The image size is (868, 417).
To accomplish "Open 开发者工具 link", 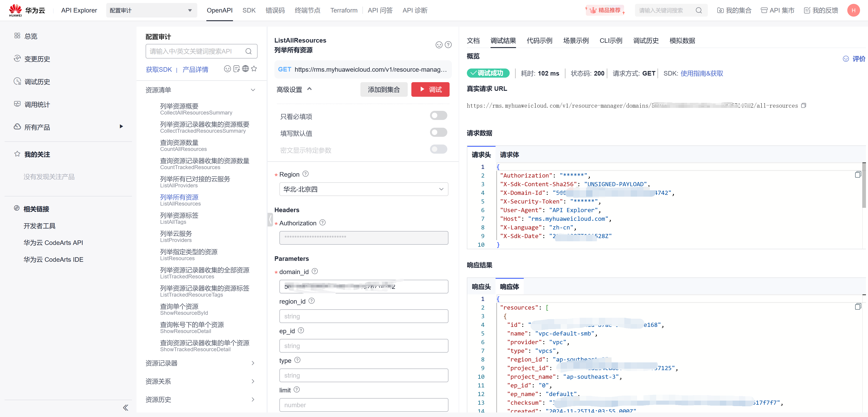I will pos(39,226).
